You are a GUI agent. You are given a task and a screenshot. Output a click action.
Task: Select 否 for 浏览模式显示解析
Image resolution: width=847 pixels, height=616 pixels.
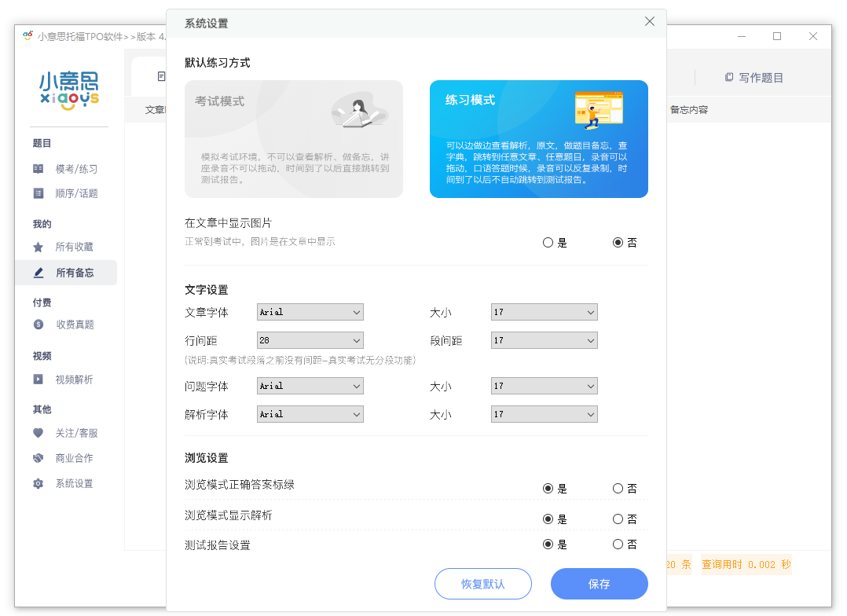tap(618, 519)
